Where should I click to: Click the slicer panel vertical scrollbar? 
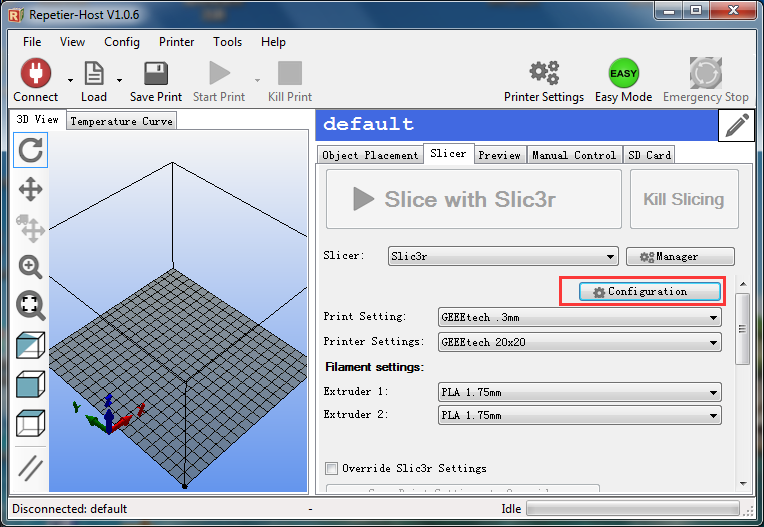coord(742,330)
